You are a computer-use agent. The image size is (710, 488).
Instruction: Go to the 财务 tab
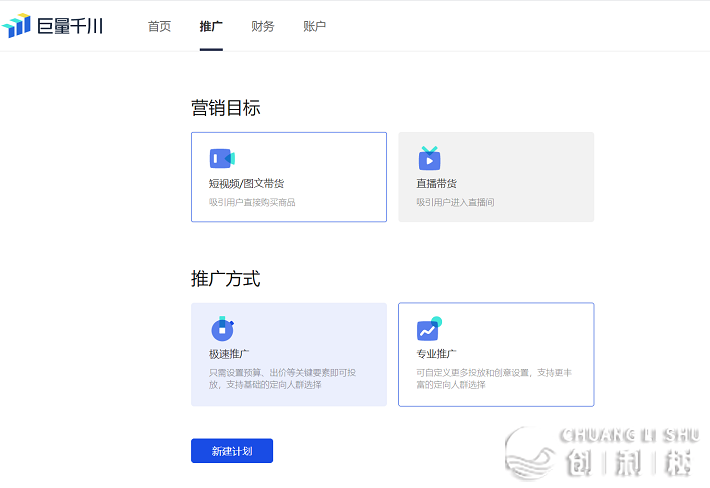[263, 26]
